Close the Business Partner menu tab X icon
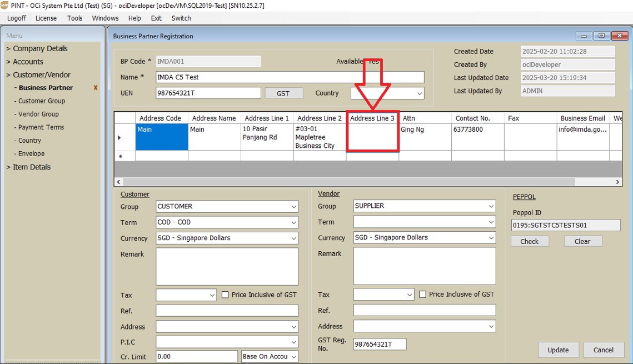 96,88
